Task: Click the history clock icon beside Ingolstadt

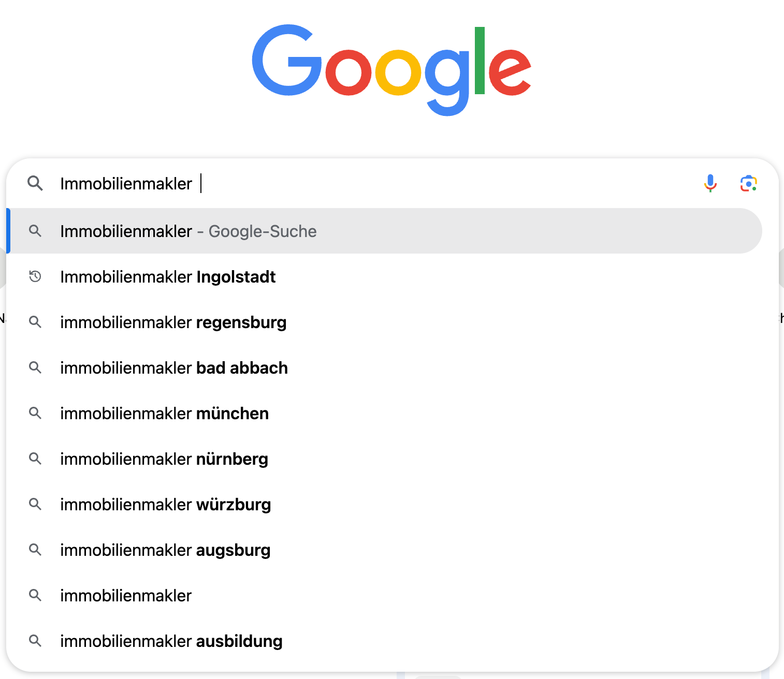Action: (35, 276)
